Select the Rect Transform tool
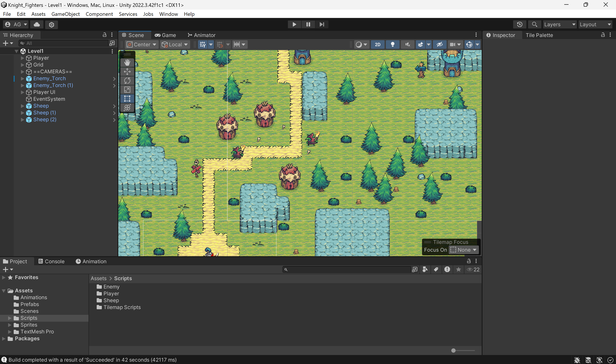Viewport: 616px width, 364px height. (127, 99)
